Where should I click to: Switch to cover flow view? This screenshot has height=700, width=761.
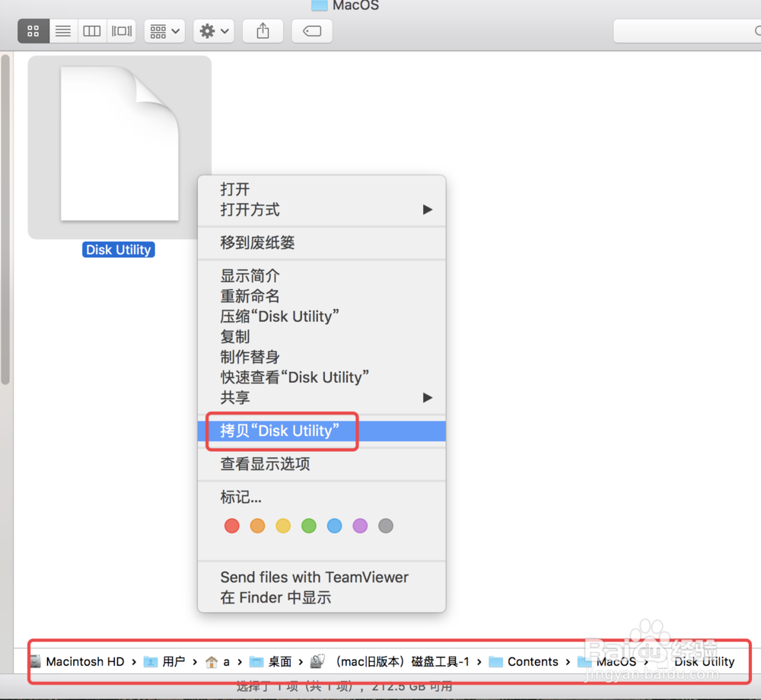pos(121,30)
